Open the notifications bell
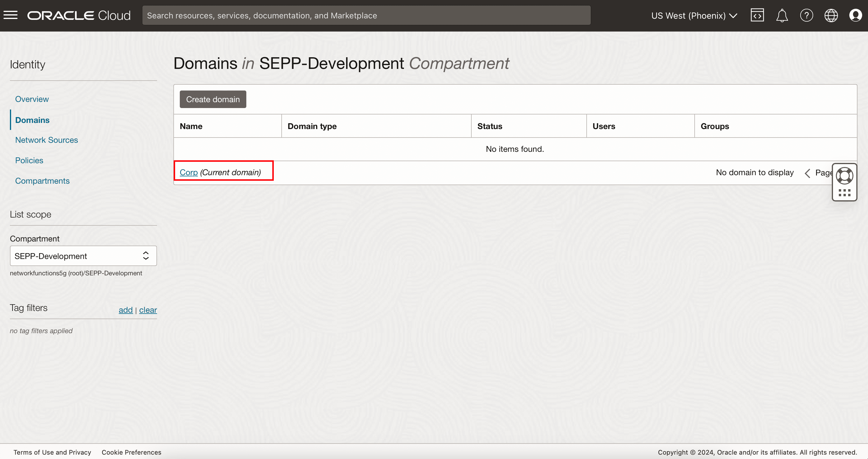Image resolution: width=868 pixels, height=459 pixels. pyautogui.click(x=782, y=15)
